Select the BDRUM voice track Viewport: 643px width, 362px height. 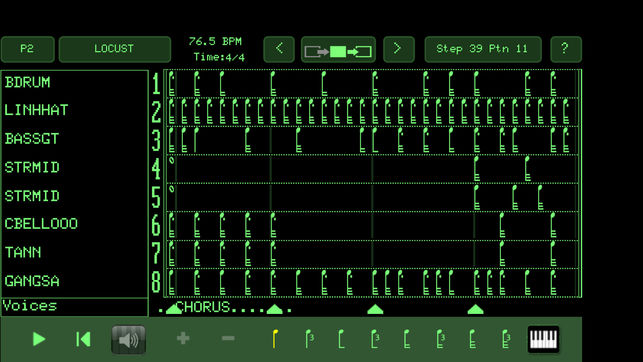pos(75,83)
